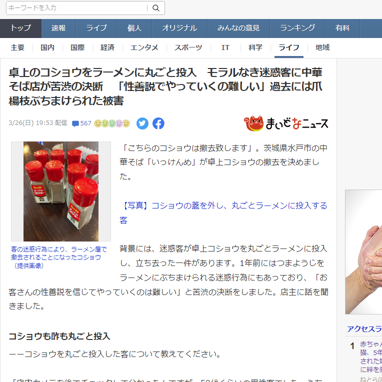Image resolution: width=382 pixels, height=382 pixels.
Task: Share article on Facebook icon
Action: pyautogui.click(x=158, y=123)
